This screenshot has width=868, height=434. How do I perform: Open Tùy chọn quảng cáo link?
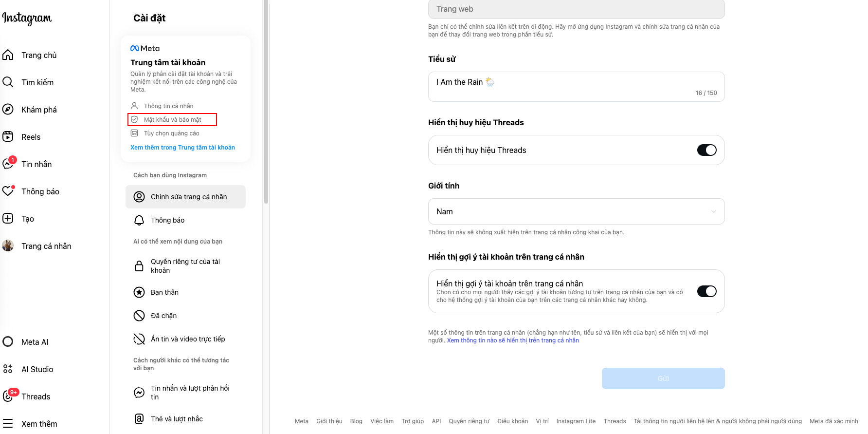click(171, 133)
